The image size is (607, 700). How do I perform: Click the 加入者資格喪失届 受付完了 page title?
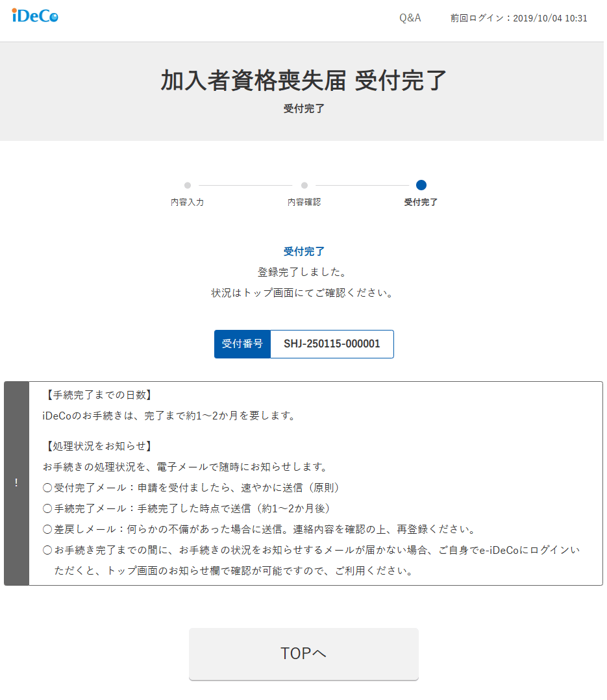[x=304, y=81]
